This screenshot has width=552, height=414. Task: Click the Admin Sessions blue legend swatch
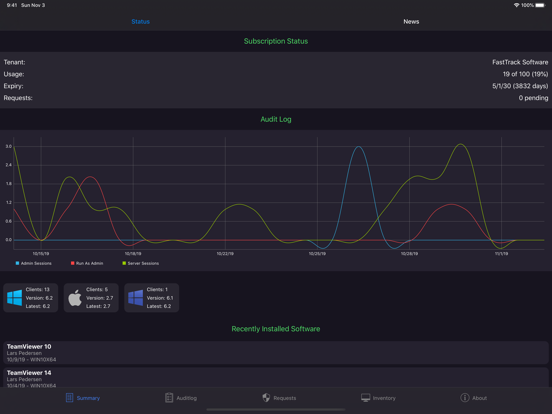17,263
